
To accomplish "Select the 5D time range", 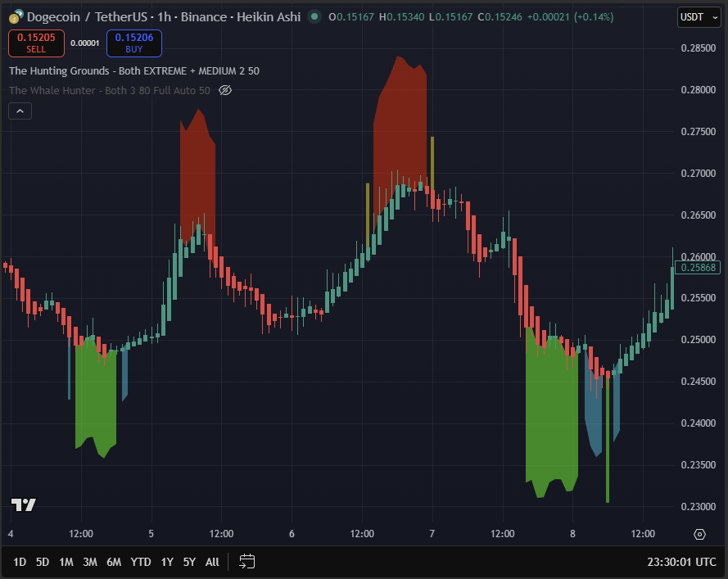I will [43, 562].
